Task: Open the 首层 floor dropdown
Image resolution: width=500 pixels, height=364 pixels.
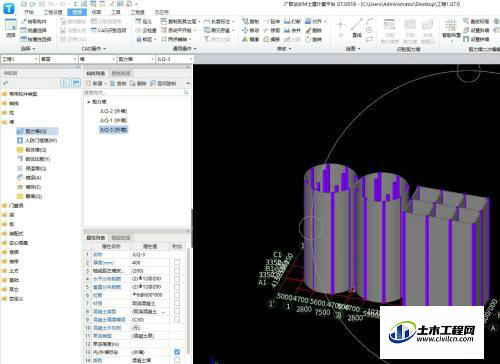Action: pyautogui.click(x=58, y=59)
